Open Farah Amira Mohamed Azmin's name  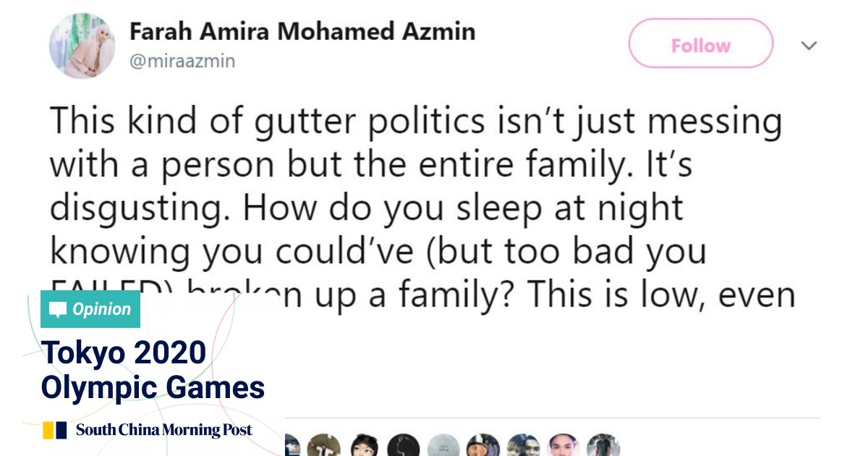click(302, 30)
